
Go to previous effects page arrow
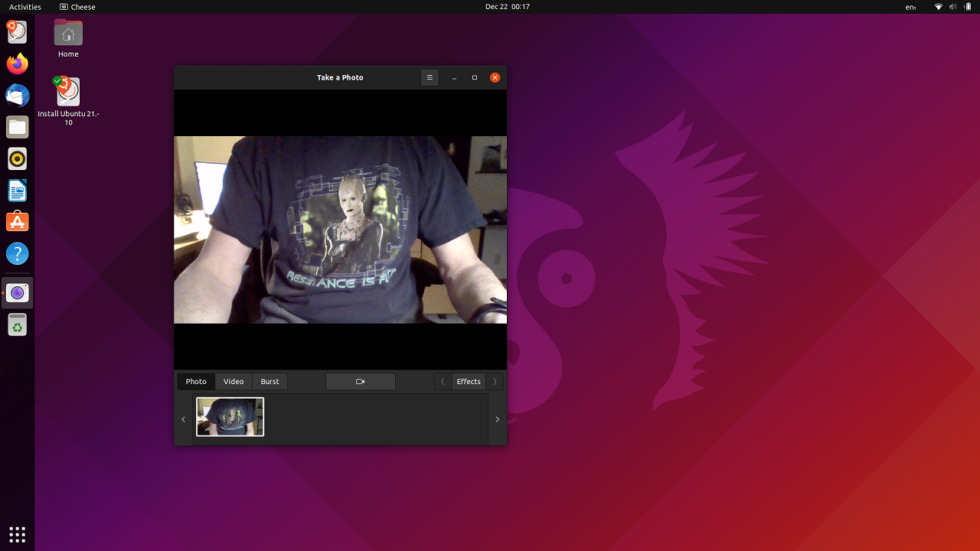click(443, 381)
